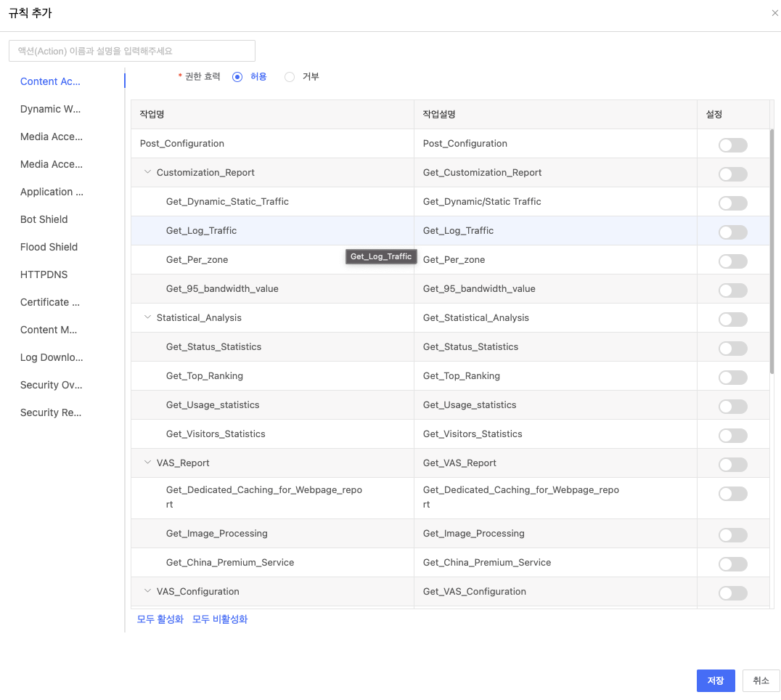Turn on the Get_Top_Ranking switch
Image resolution: width=781 pixels, height=700 pixels.
click(732, 378)
